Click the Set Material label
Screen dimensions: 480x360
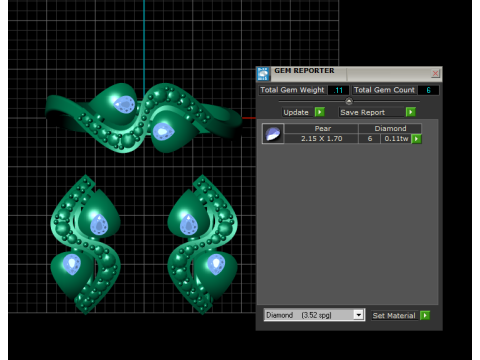pos(394,315)
